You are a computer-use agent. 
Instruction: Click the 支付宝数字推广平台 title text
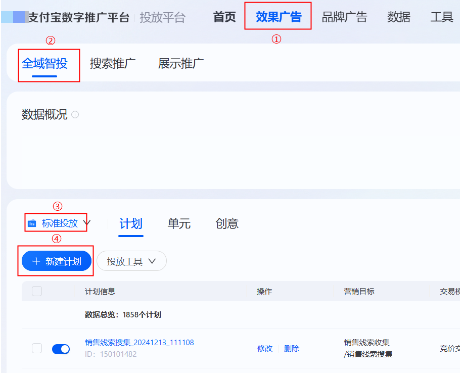point(79,17)
